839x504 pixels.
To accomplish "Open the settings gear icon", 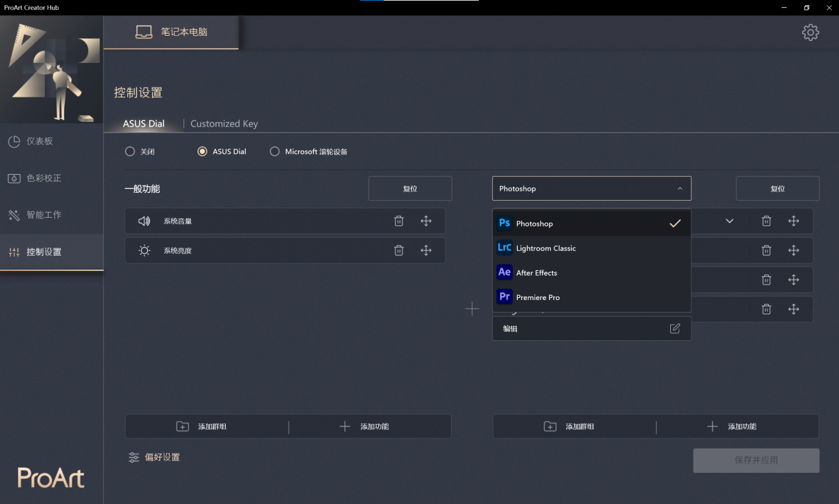I will point(811,32).
